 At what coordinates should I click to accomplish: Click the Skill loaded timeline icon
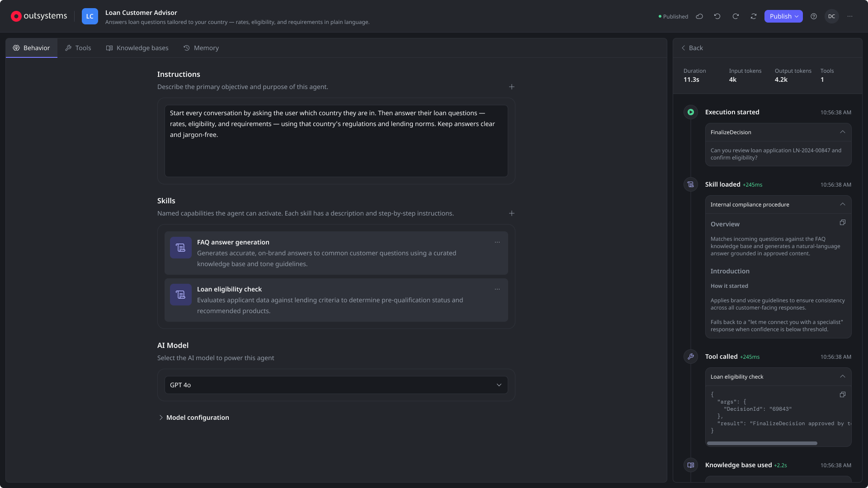[691, 184]
